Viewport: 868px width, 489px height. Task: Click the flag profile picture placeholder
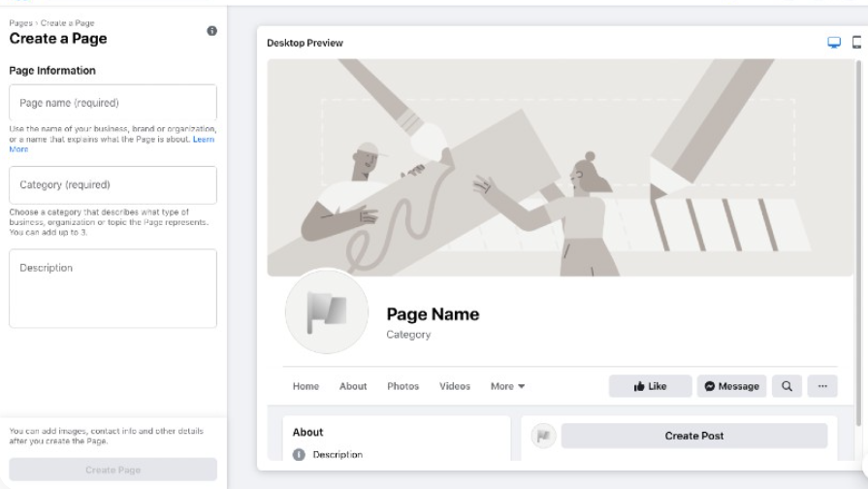[x=326, y=310]
